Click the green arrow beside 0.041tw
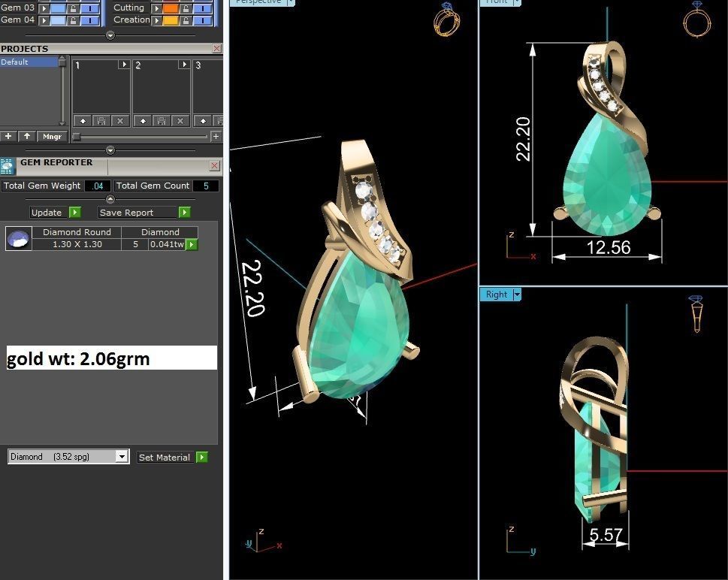This screenshot has width=728, height=580. click(x=192, y=244)
